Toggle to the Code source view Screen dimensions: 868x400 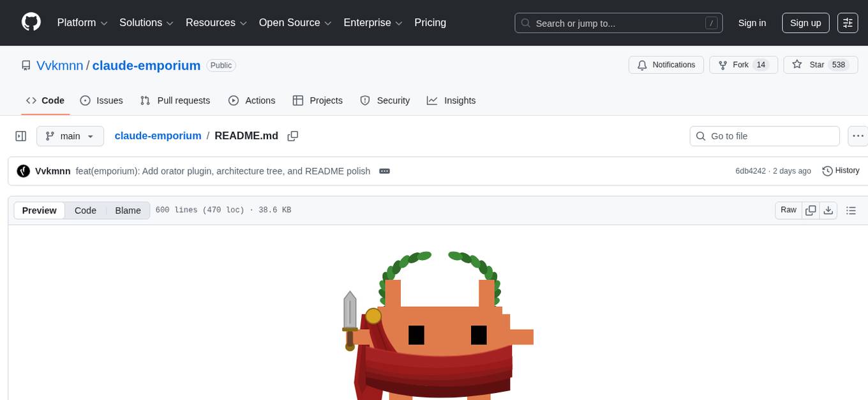click(85, 210)
